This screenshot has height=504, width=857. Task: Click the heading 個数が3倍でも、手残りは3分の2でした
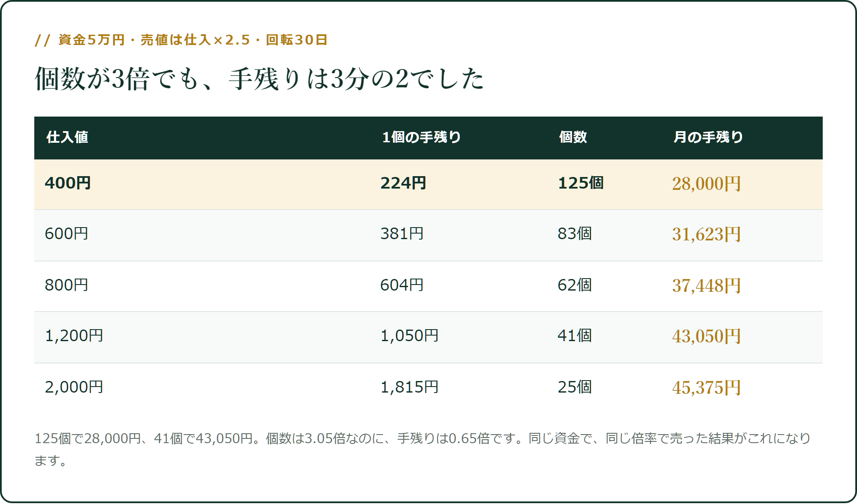point(259,79)
